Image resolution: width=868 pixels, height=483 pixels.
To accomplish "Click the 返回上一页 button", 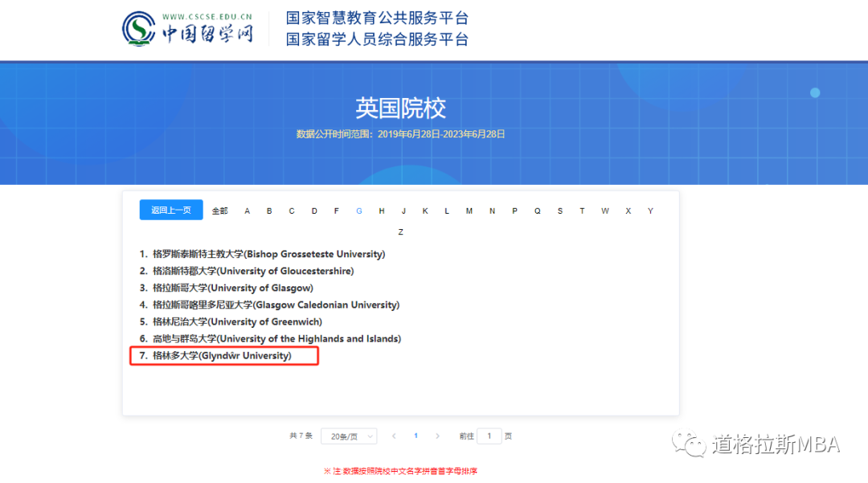I will (x=171, y=210).
